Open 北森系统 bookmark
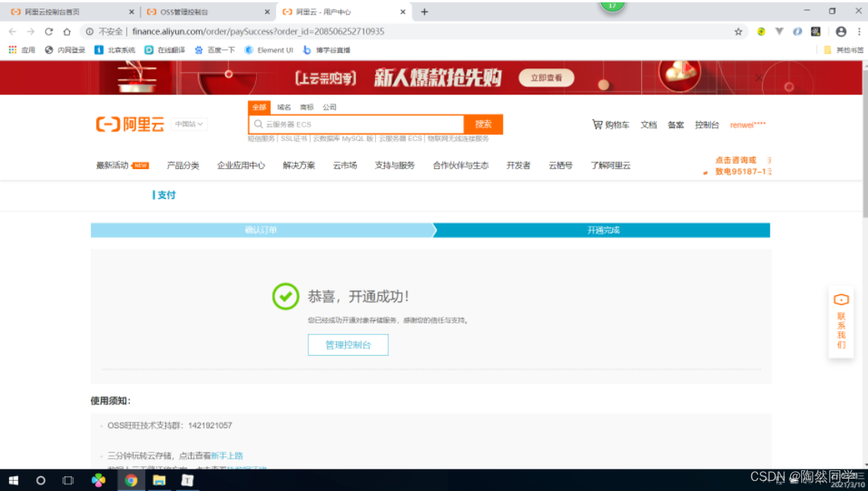 pyautogui.click(x=115, y=50)
